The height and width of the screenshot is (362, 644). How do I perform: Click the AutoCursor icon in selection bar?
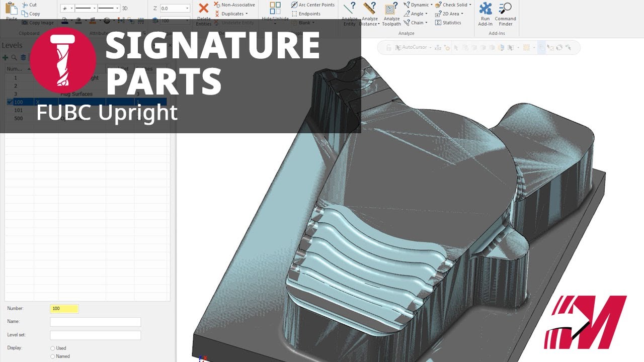pos(397,48)
